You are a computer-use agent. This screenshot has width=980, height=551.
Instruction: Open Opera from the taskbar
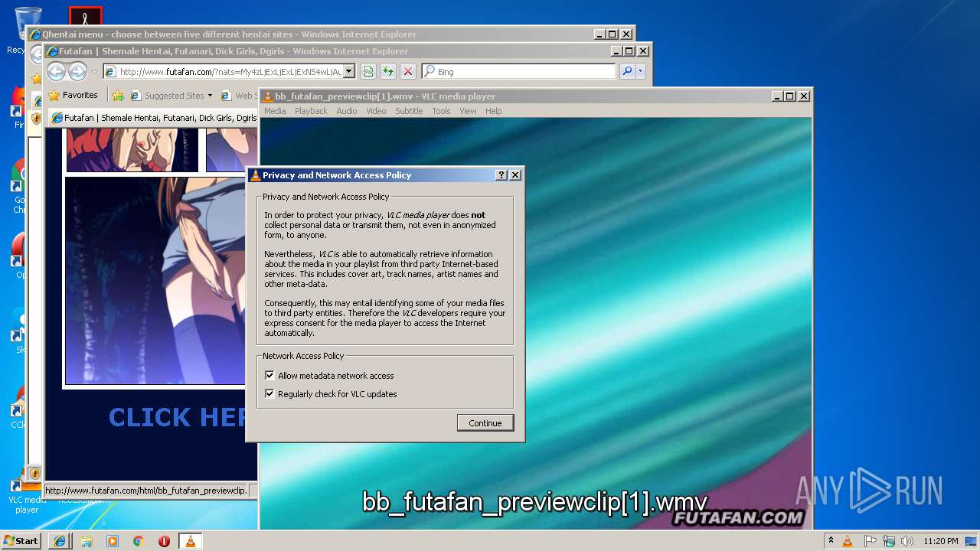click(164, 541)
